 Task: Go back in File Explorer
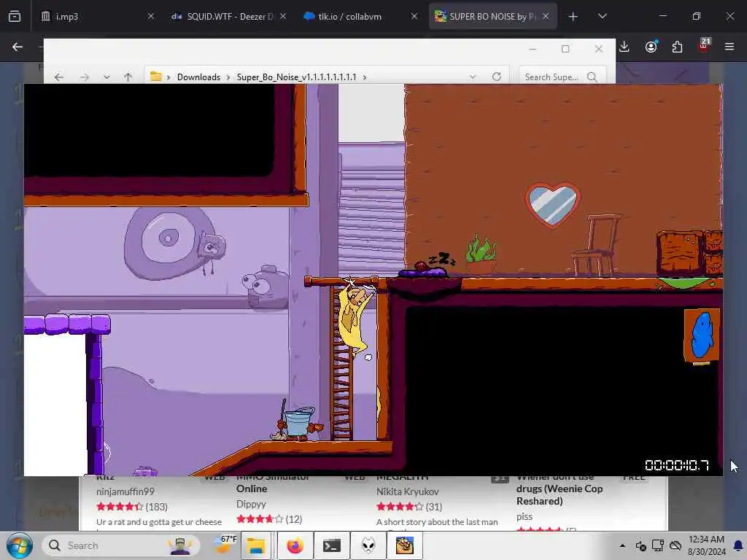58,77
